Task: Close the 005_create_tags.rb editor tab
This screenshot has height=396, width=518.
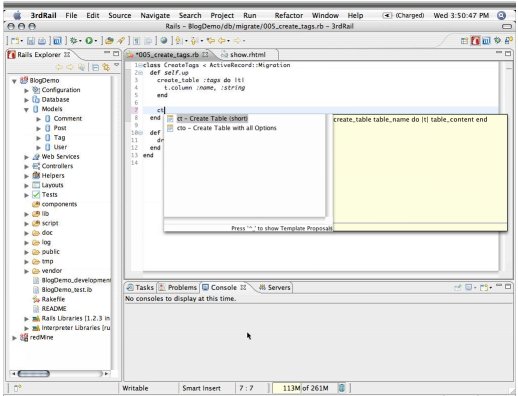Action: [205, 54]
